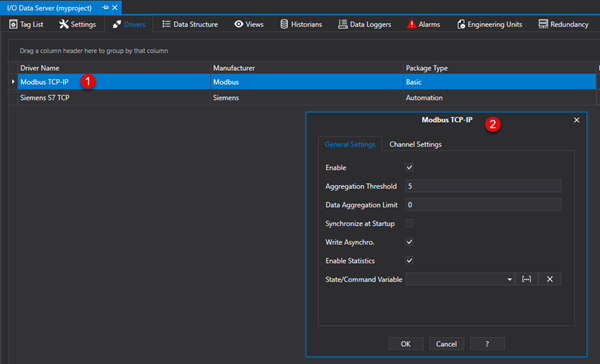Browse variables with the [...] button
Viewport: 600px width, 364px height.
pos(527,279)
